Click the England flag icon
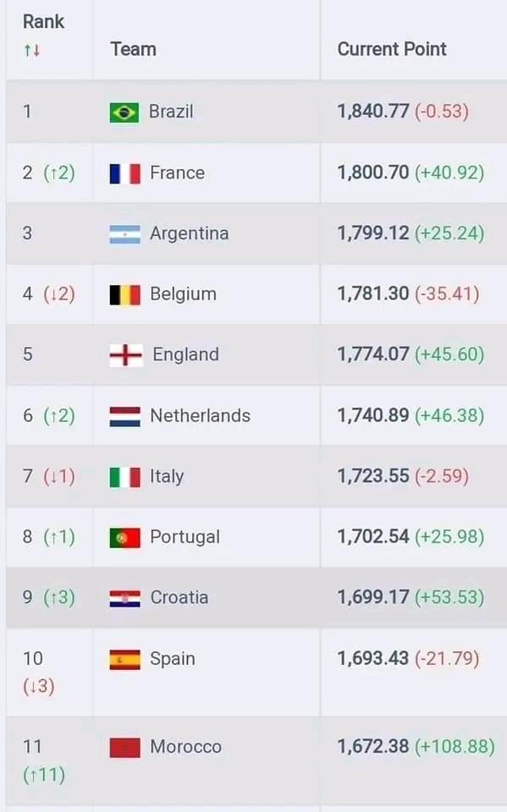Screen dimensions: 507x812 tap(124, 354)
